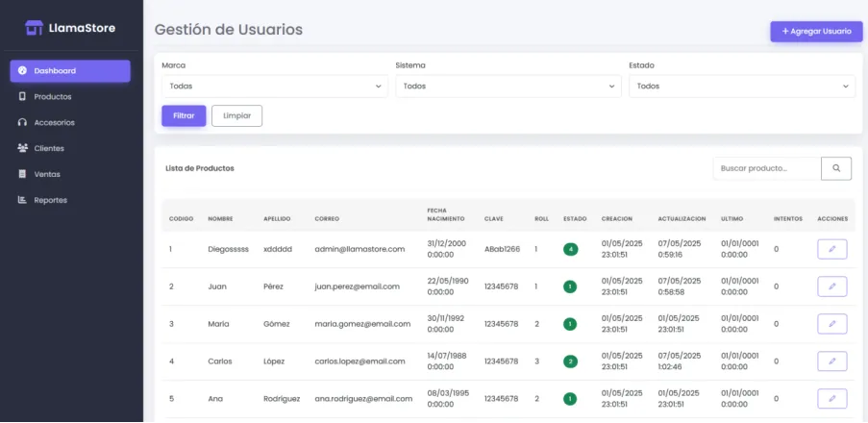868x423 pixels.
Task: Click the APELLIDO column header
Action: [x=277, y=218]
